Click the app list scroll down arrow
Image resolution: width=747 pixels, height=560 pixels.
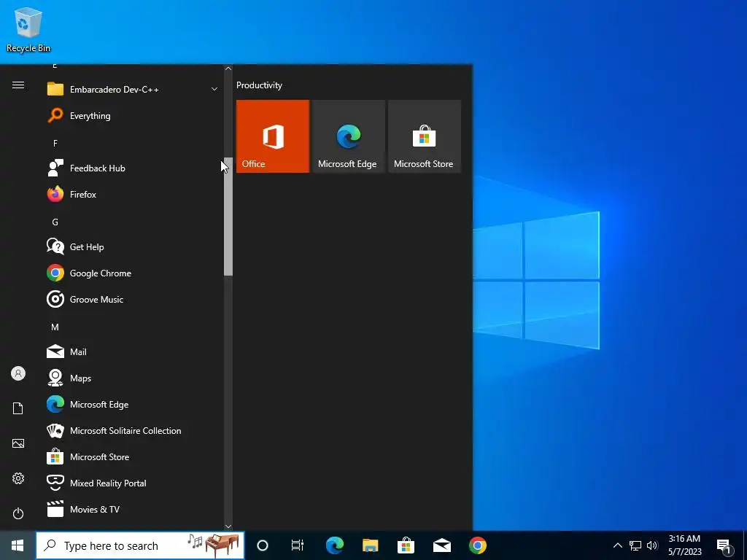[x=228, y=526]
